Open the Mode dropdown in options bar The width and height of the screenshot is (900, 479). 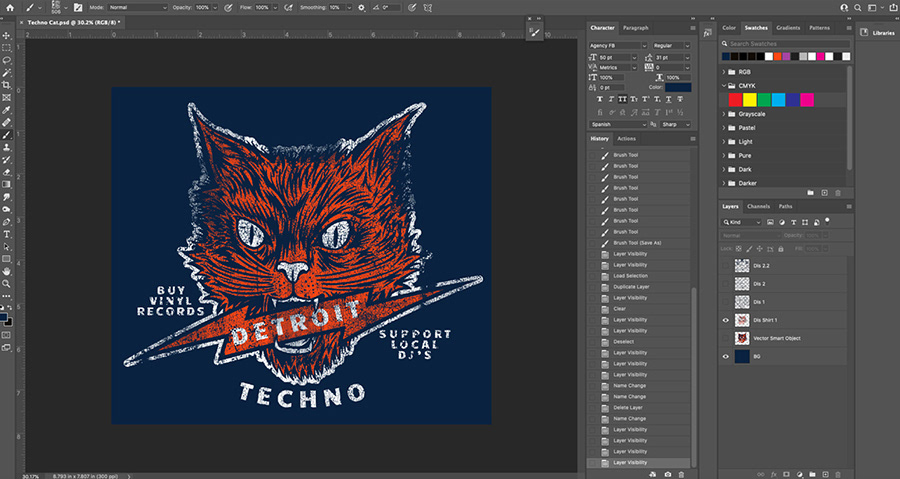[138, 8]
